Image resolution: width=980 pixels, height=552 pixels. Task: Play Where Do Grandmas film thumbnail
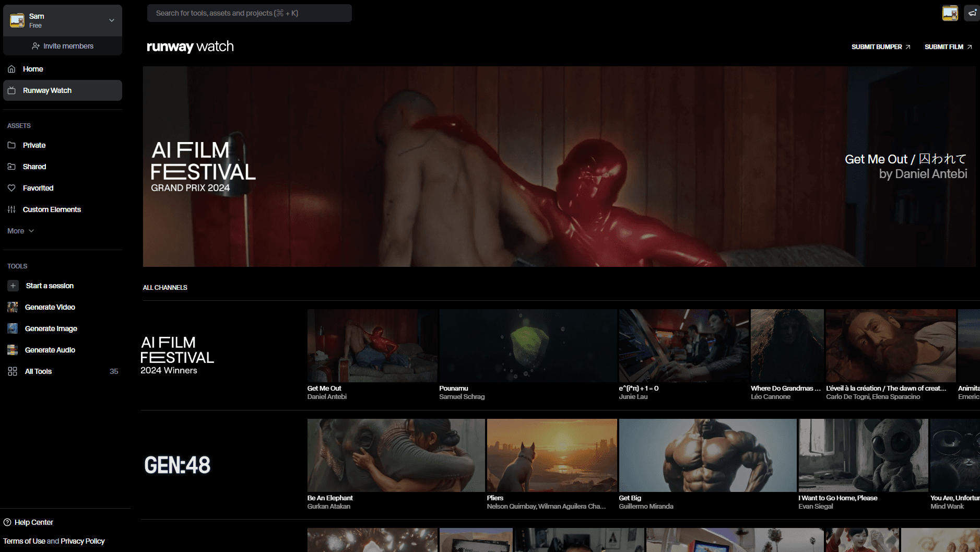coord(787,346)
